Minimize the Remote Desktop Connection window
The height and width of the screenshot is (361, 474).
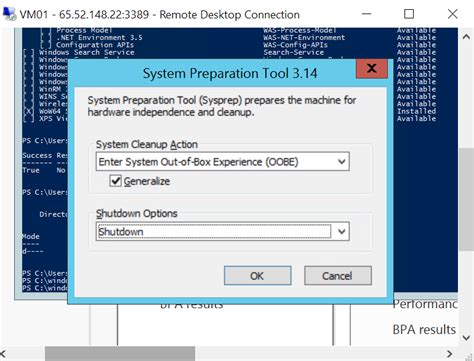pyautogui.click(x=367, y=14)
